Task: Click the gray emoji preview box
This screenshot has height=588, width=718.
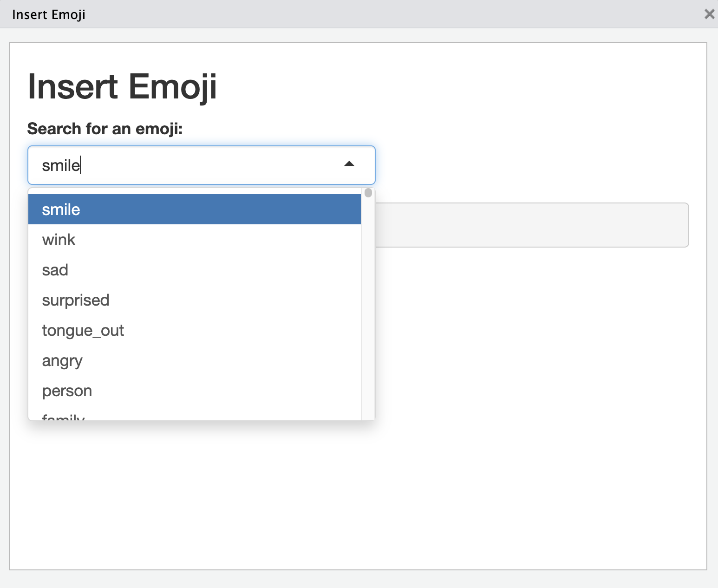Action: tap(529, 225)
